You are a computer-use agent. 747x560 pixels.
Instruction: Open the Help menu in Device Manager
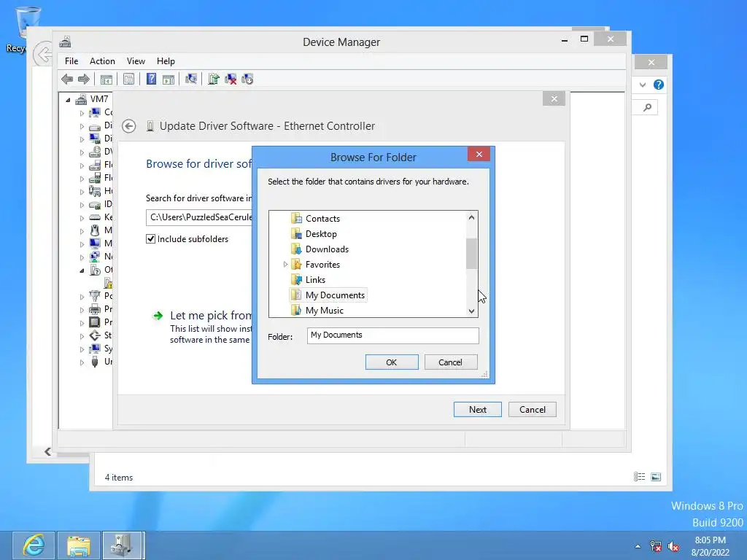tap(166, 61)
